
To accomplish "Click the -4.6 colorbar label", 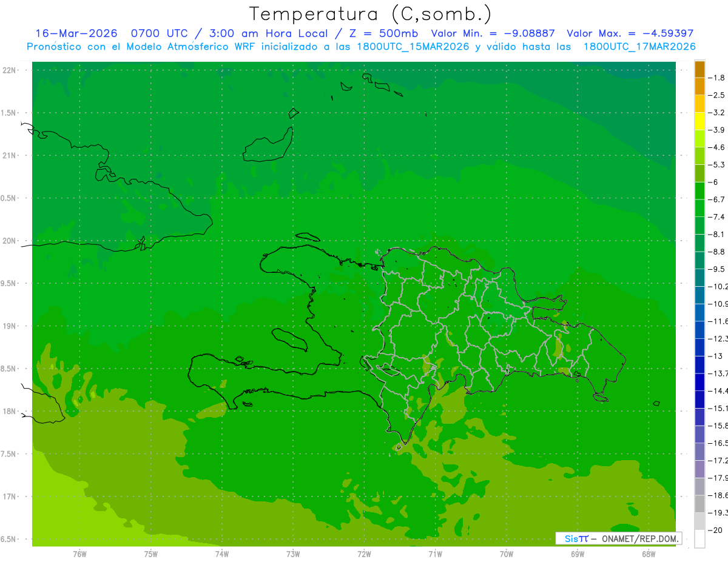I will click(716, 147).
